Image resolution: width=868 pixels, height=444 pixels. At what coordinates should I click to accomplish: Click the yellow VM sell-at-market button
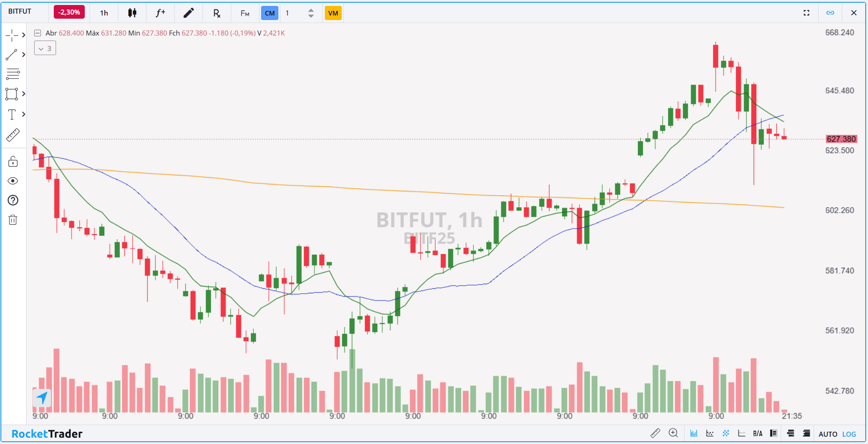[x=333, y=13]
